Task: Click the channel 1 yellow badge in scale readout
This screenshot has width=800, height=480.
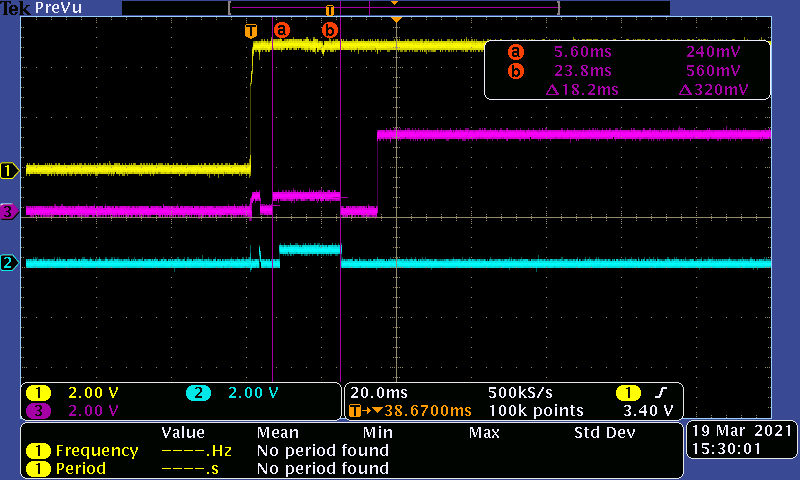Action: coord(38,393)
